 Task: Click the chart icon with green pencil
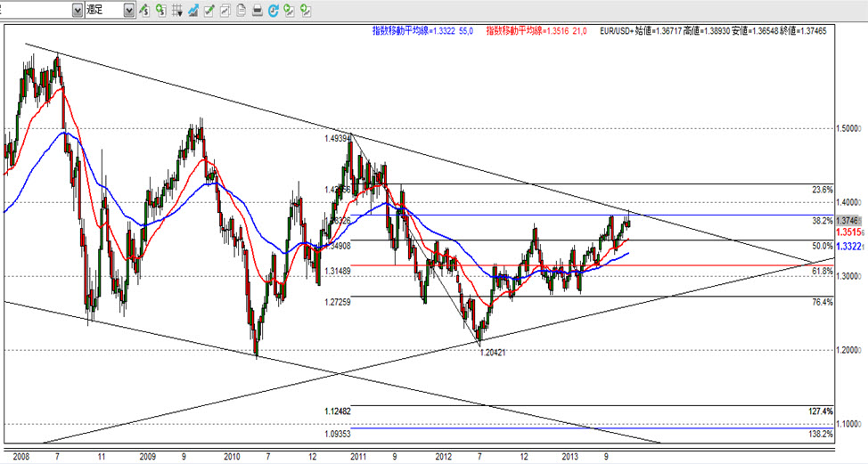[x=209, y=10]
